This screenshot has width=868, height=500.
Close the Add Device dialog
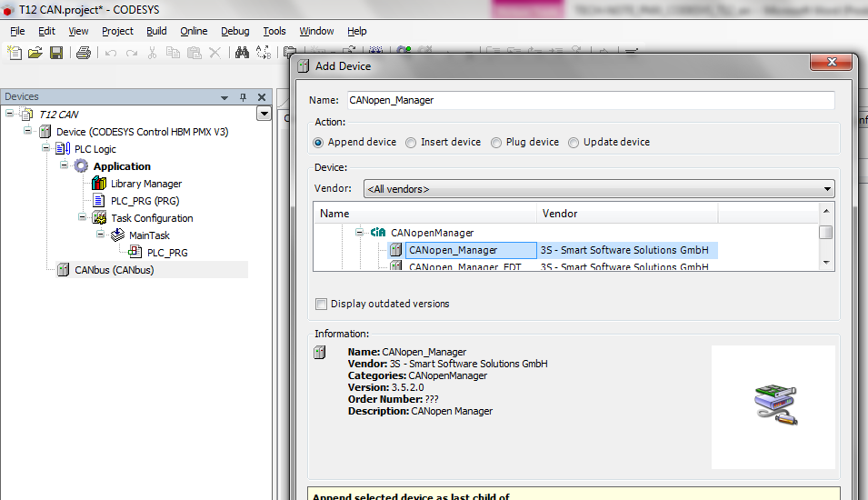(831, 62)
